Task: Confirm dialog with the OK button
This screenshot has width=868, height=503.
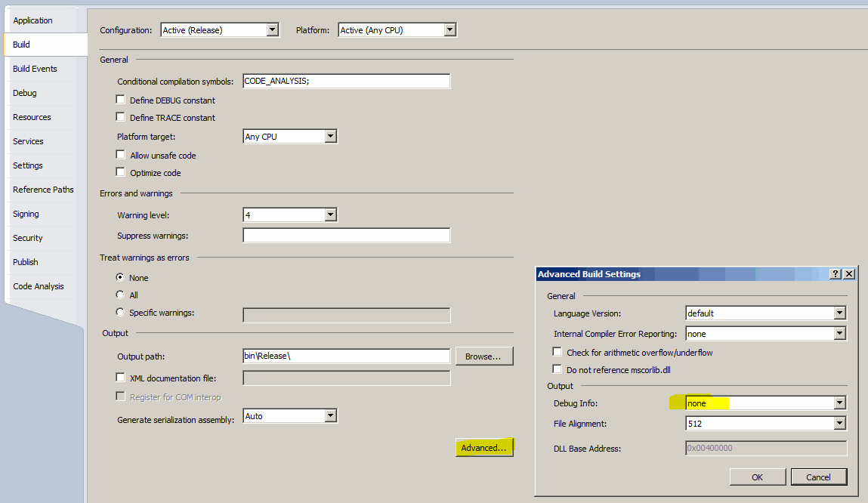Action: click(x=757, y=477)
